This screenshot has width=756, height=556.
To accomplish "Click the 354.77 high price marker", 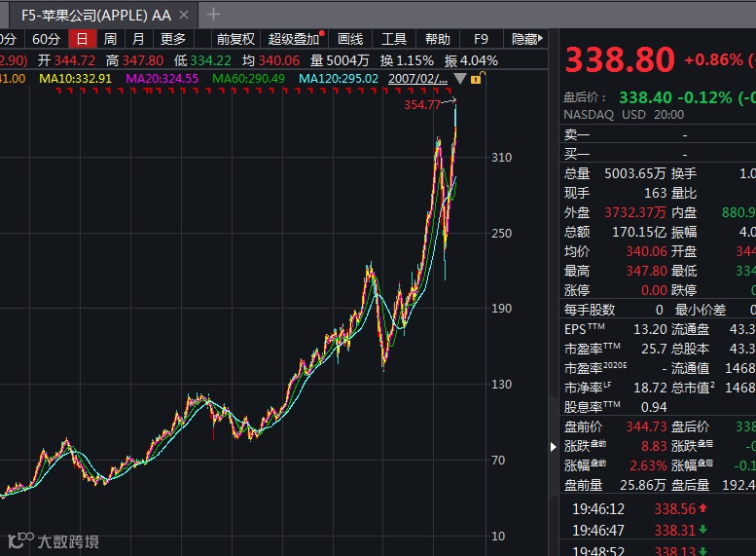I will pyautogui.click(x=422, y=104).
